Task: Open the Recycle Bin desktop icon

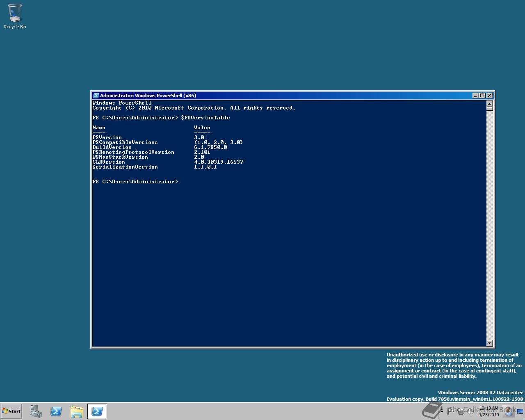Action: (15, 16)
